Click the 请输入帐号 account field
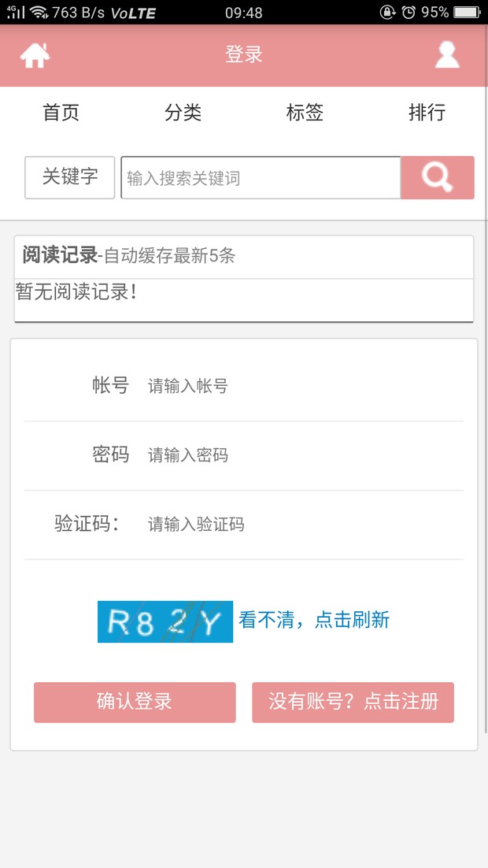This screenshot has width=488, height=868. click(x=305, y=386)
